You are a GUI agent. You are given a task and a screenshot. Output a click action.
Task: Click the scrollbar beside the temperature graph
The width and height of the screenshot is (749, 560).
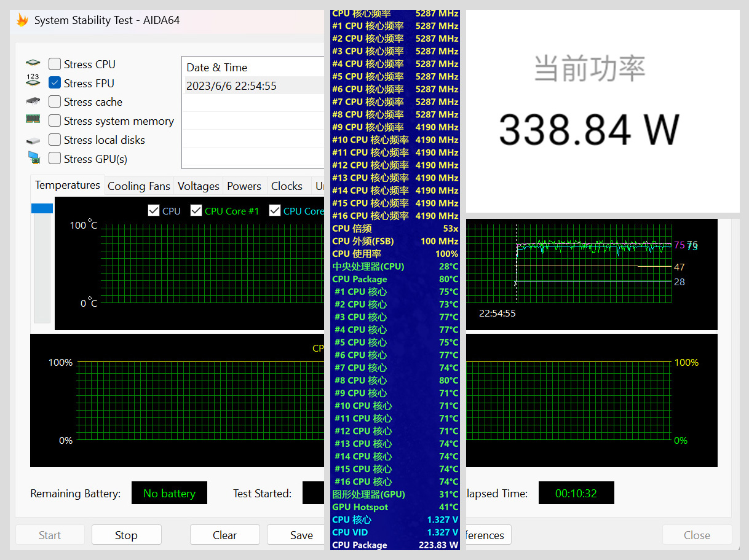pyautogui.click(x=42, y=208)
